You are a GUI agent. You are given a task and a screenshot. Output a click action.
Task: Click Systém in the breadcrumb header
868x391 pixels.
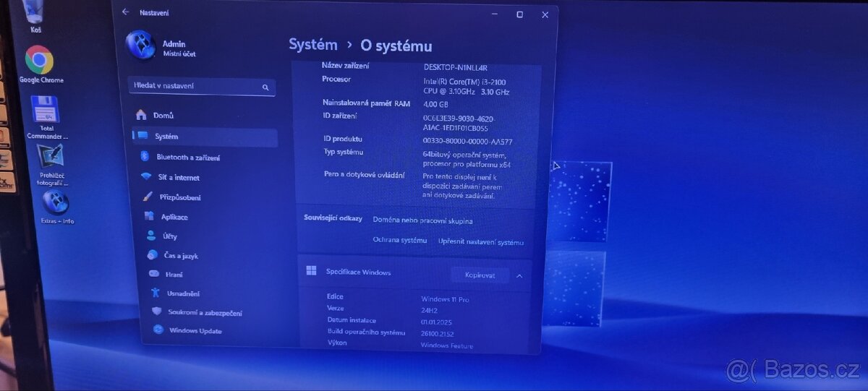(313, 44)
